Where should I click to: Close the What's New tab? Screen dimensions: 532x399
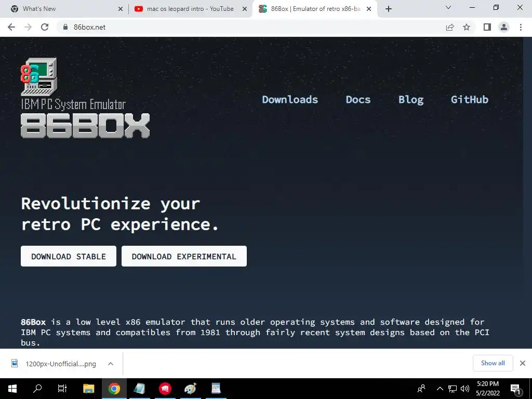(121, 9)
